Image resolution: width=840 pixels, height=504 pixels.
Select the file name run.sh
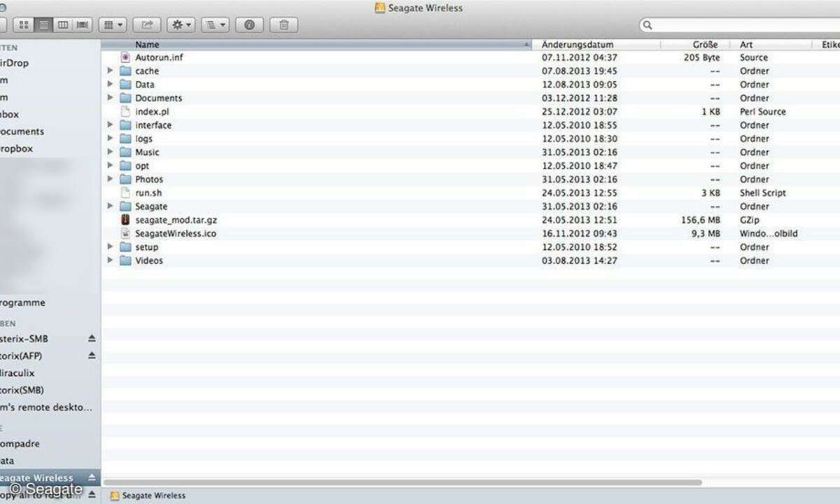click(x=149, y=192)
